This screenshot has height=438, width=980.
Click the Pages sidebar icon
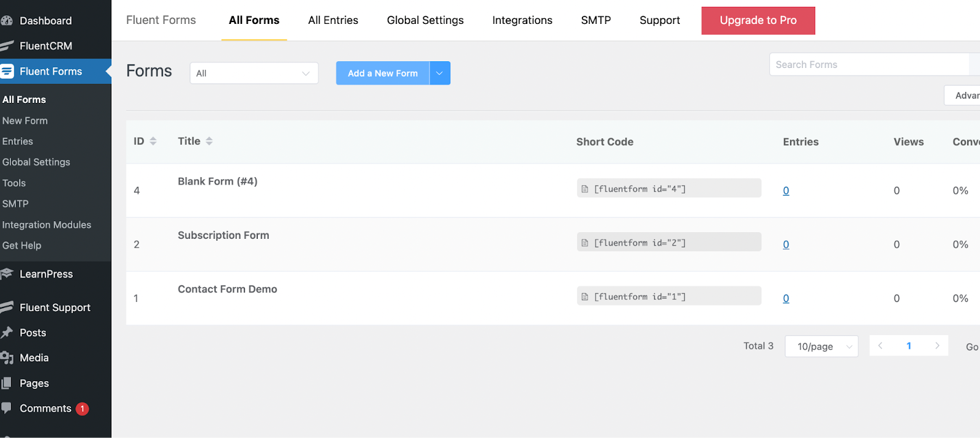[7, 383]
